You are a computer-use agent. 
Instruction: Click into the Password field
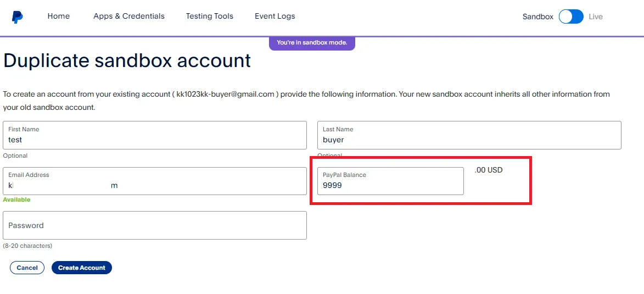coord(155,225)
